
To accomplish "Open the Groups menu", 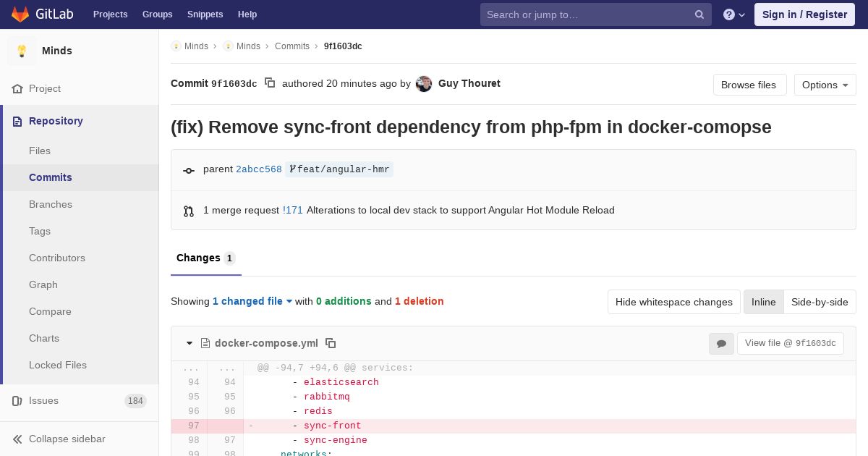I will click(157, 14).
